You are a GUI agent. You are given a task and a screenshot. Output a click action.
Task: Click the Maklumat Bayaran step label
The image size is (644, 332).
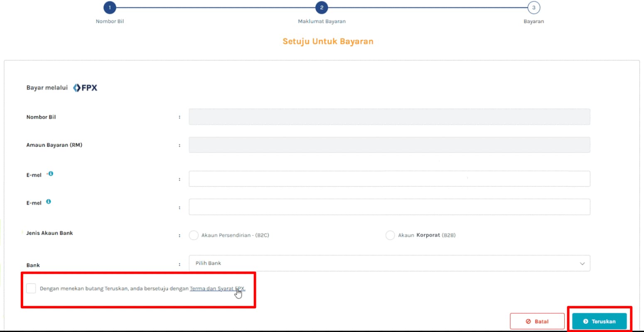tap(322, 21)
